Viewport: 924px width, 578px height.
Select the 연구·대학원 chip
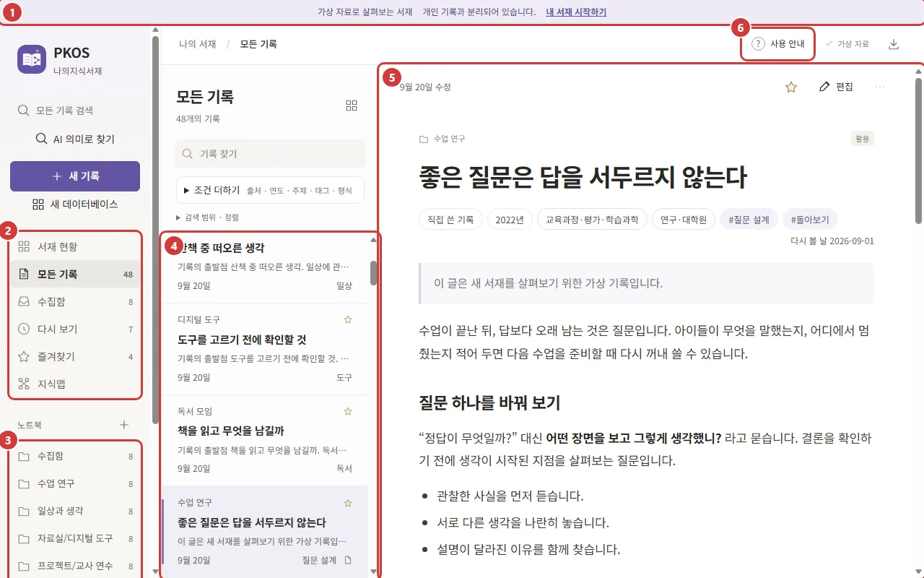tap(684, 220)
